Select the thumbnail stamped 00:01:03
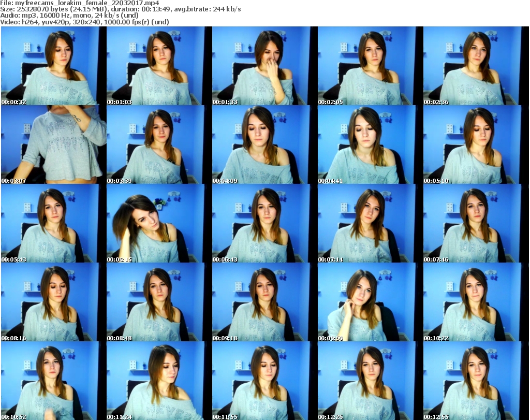 coord(159,66)
